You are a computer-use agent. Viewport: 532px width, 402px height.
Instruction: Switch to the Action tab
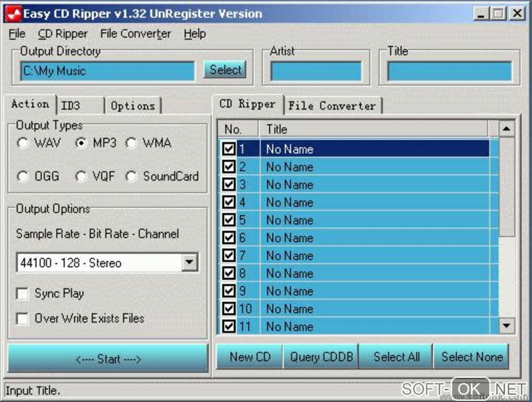[30, 104]
